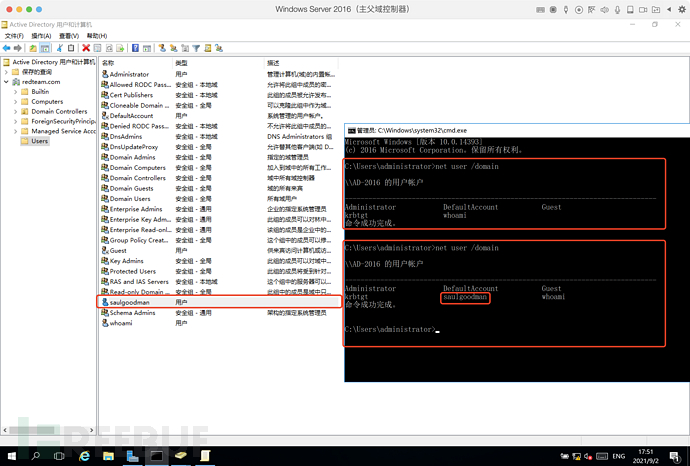Click the ENG language indicator in tray

pyautogui.click(x=619, y=456)
